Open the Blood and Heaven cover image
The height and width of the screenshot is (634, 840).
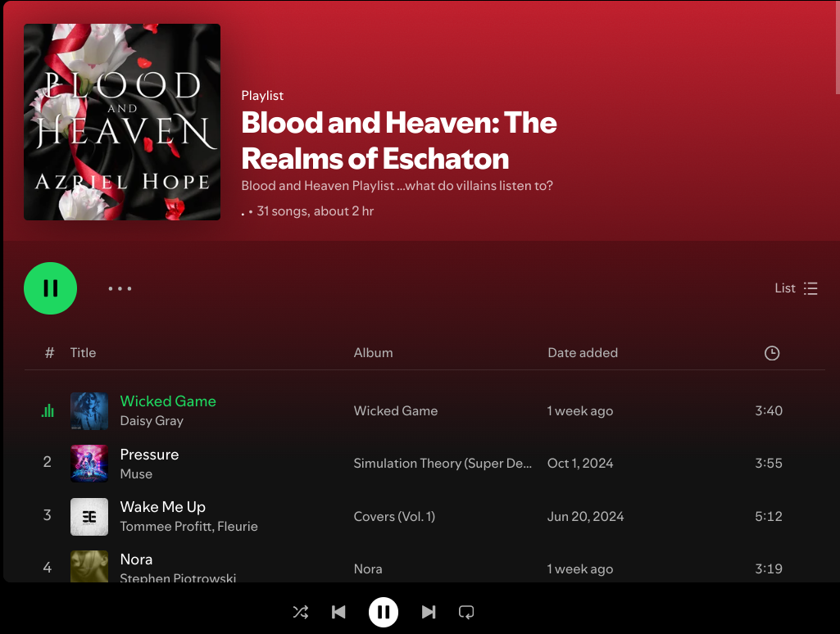pos(122,122)
